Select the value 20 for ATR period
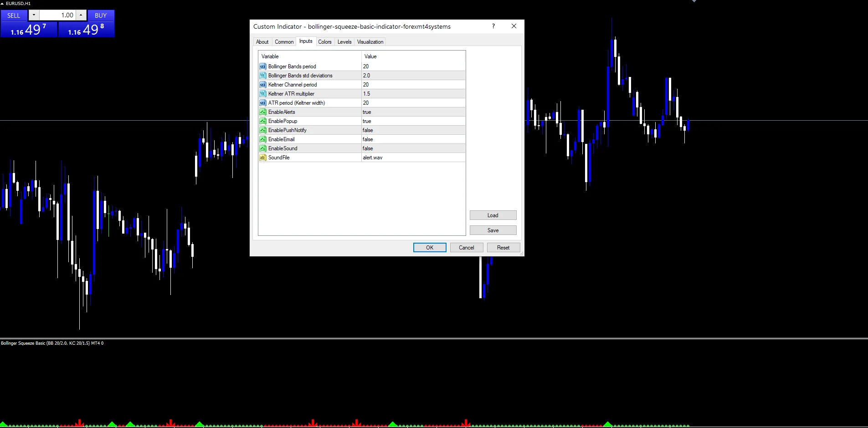Viewport: 868px width, 428px height. pyautogui.click(x=413, y=103)
